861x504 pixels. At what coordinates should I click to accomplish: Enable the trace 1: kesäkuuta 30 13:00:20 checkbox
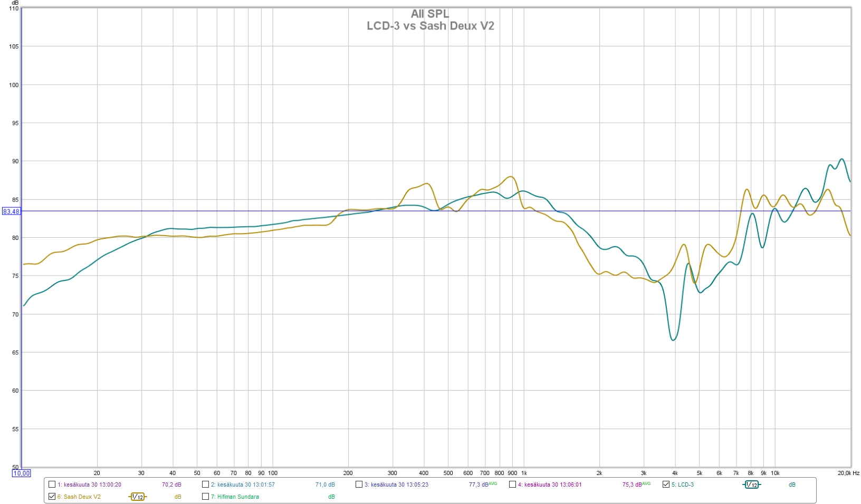[52, 484]
